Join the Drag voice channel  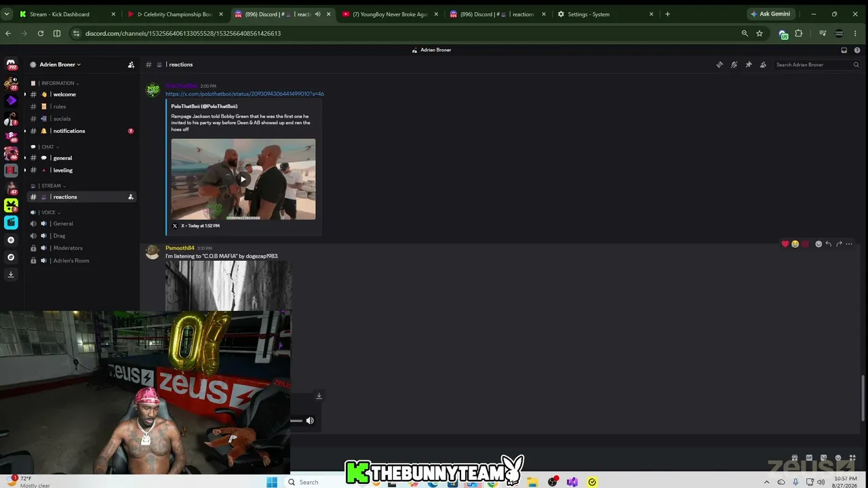click(81, 236)
